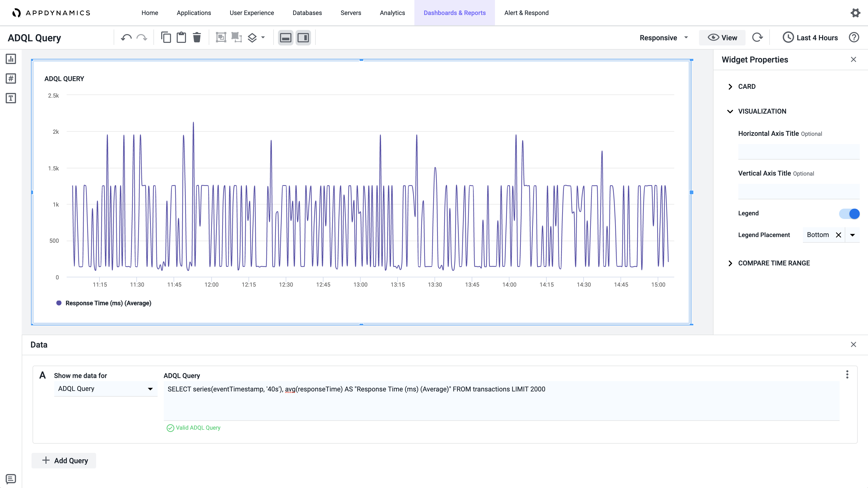The image size is (868, 488).
Task: Go to the Home tab
Action: (x=150, y=13)
